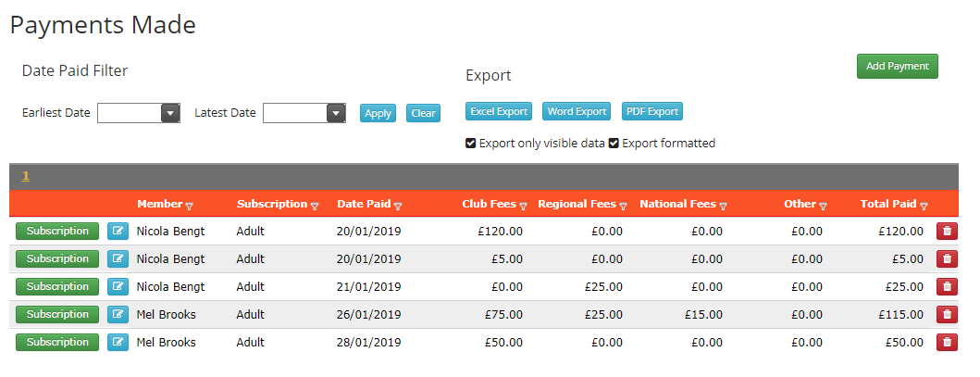The image size is (980, 377).
Task: Open the Member column filter icon
Action: point(190,206)
